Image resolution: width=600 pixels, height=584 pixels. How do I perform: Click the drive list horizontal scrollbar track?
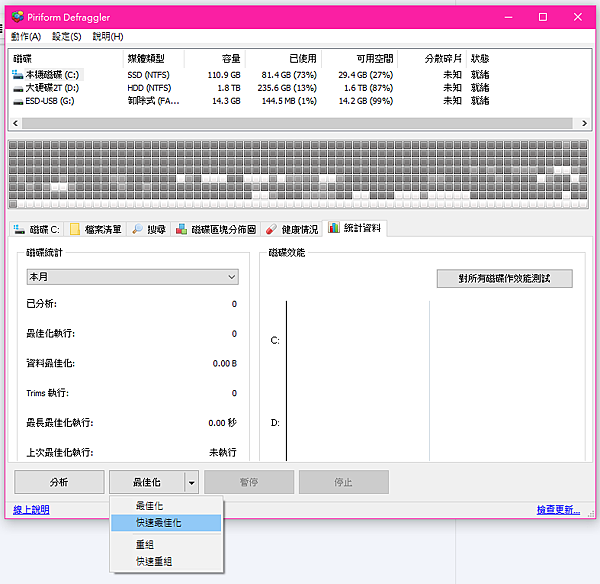297,123
